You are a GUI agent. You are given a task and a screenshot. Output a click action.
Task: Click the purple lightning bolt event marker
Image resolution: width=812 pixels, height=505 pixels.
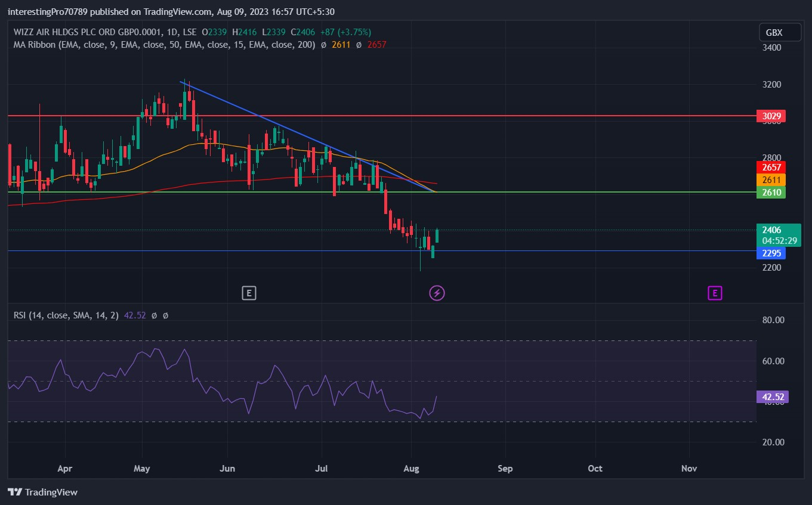click(x=437, y=293)
